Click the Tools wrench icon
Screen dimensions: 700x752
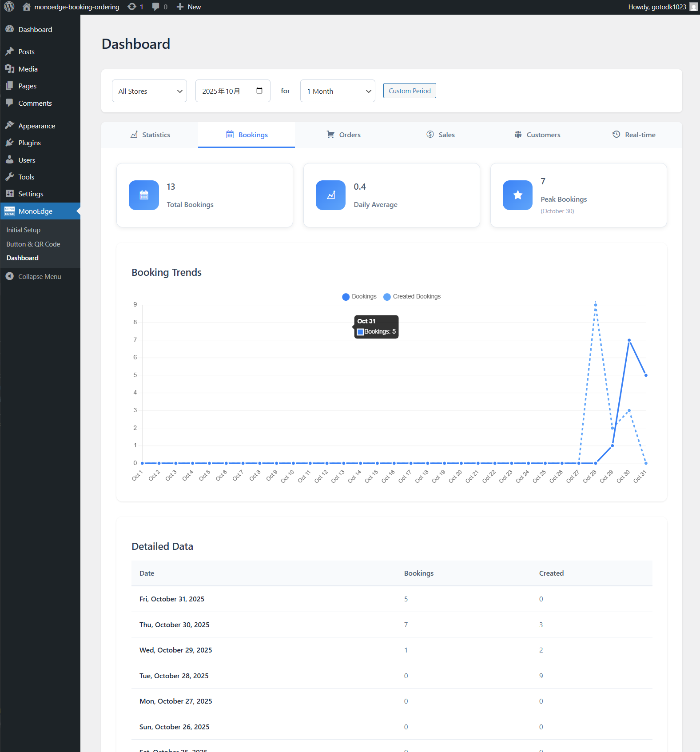click(10, 177)
